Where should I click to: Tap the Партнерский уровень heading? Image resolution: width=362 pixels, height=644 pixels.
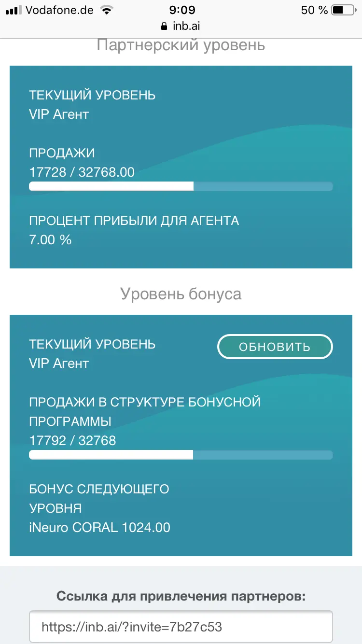coord(181,45)
